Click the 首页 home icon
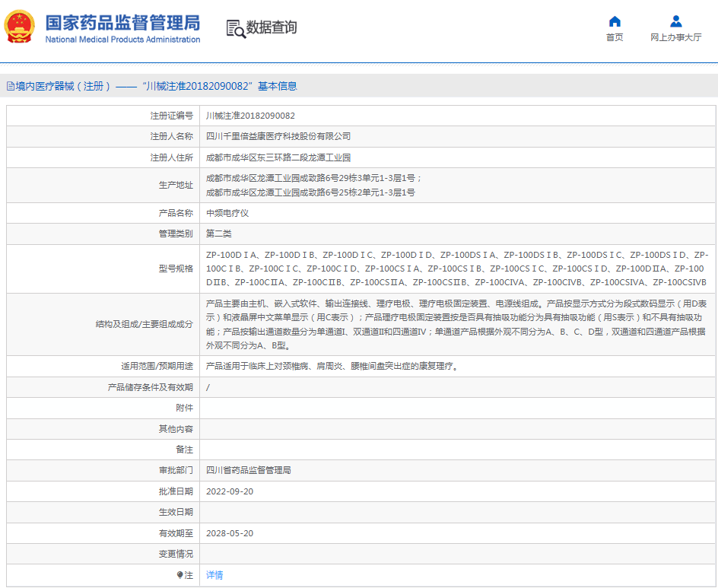The height and width of the screenshot is (588, 718). point(614,20)
